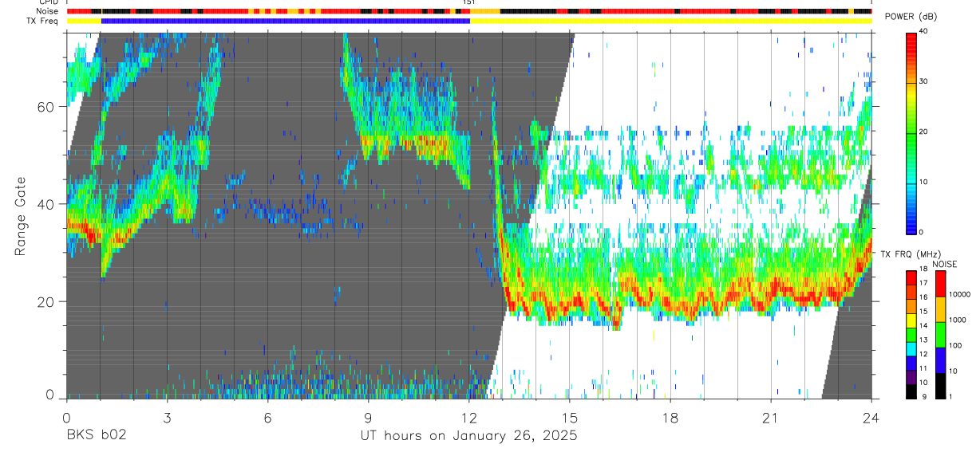
Task: Click the '10000' value on the NOISE legend
Action: tap(961, 294)
